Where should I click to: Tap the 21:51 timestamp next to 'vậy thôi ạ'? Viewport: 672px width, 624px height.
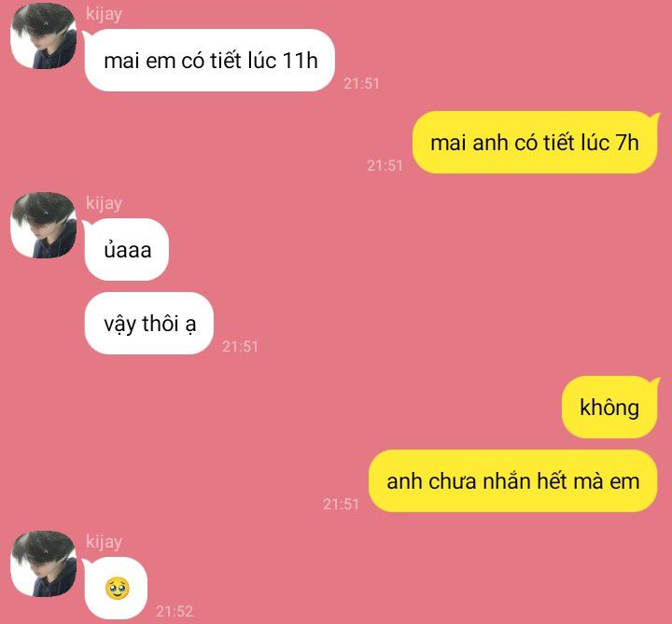click(x=241, y=346)
